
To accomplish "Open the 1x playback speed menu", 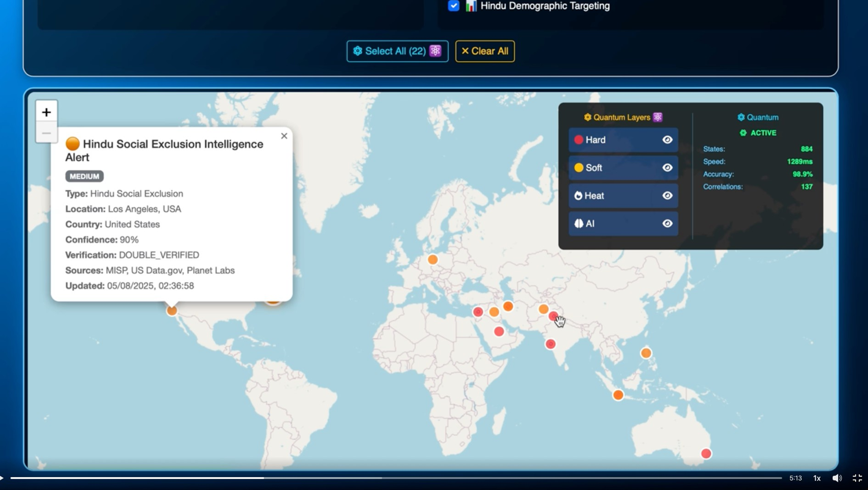I will (x=817, y=478).
